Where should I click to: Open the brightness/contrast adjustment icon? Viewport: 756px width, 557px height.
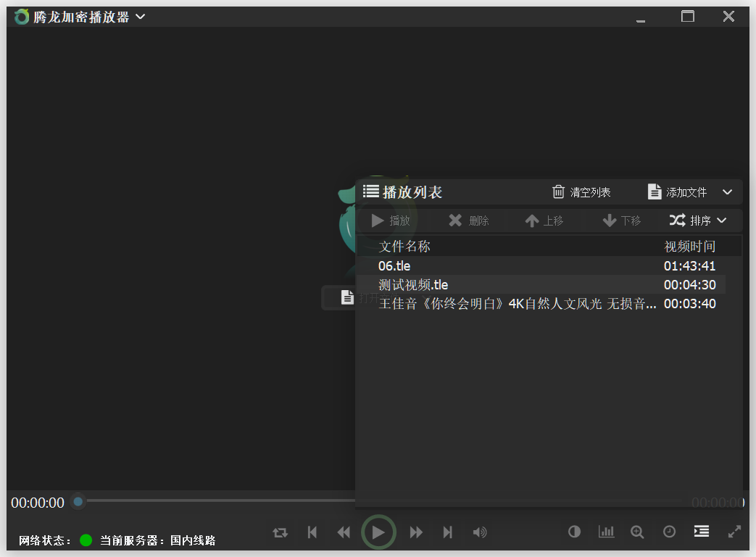tap(574, 532)
